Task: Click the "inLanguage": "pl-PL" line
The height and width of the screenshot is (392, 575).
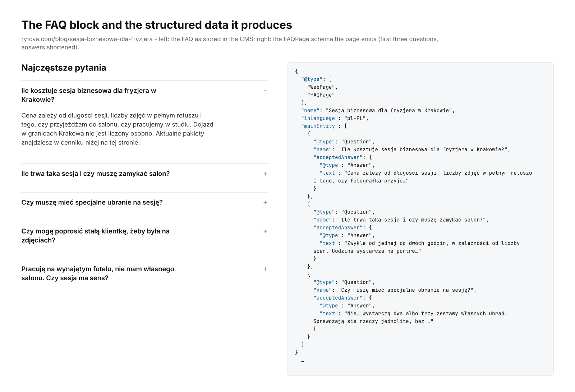Action: pyautogui.click(x=335, y=118)
